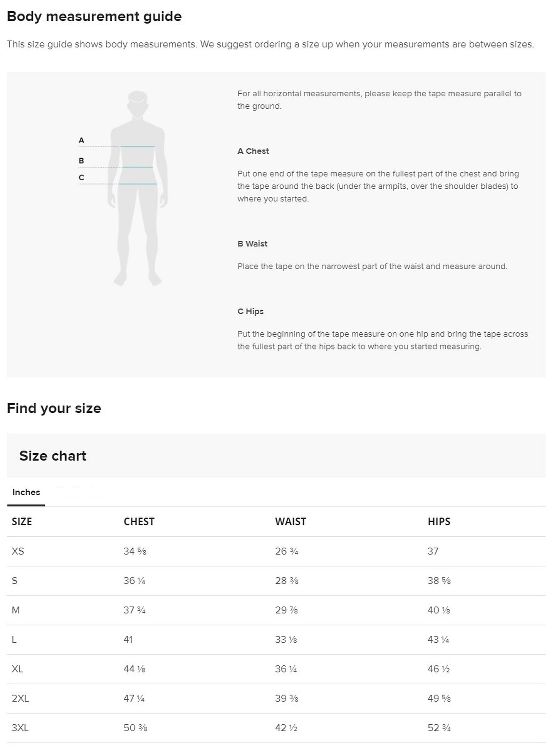Click the 2XL chest value 47 ¼
Image resolution: width=551 pixels, height=756 pixels.
point(134,698)
